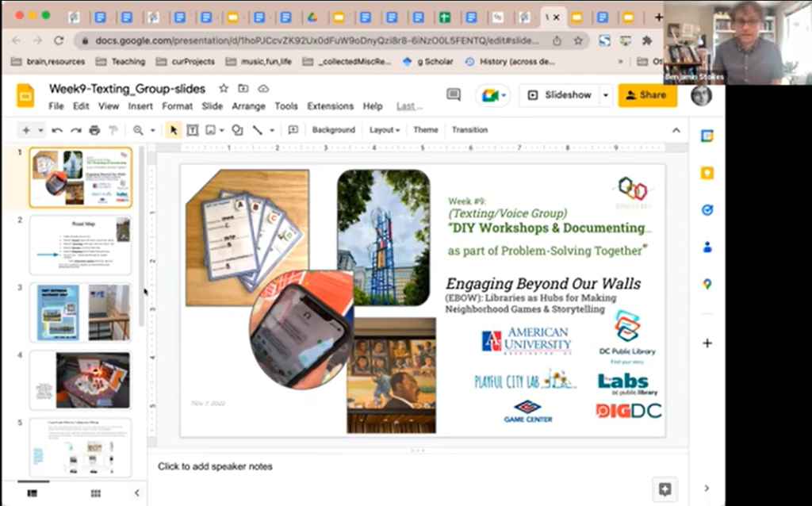The image size is (812, 506).
Task: Open comment history icon
Action: point(454,95)
